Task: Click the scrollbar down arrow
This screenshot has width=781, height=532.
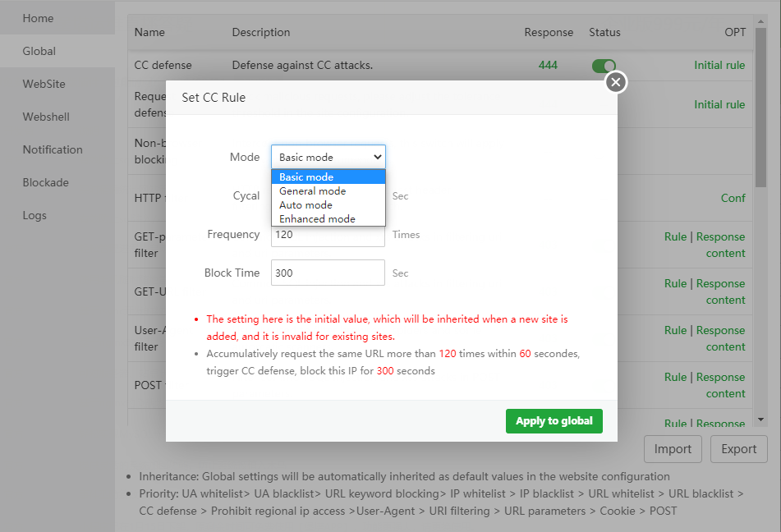Action: (x=760, y=420)
